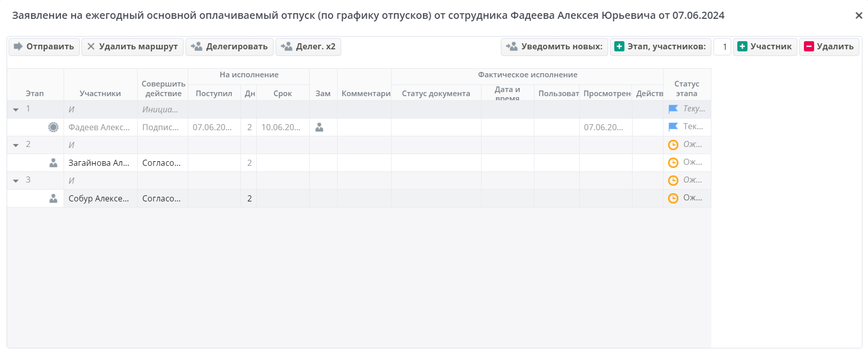Click initiator icon beside Фадеев Алекс...
Image resolution: width=868 pixels, height=353 pixels.
pyautogui.click(x=53, y=127)
